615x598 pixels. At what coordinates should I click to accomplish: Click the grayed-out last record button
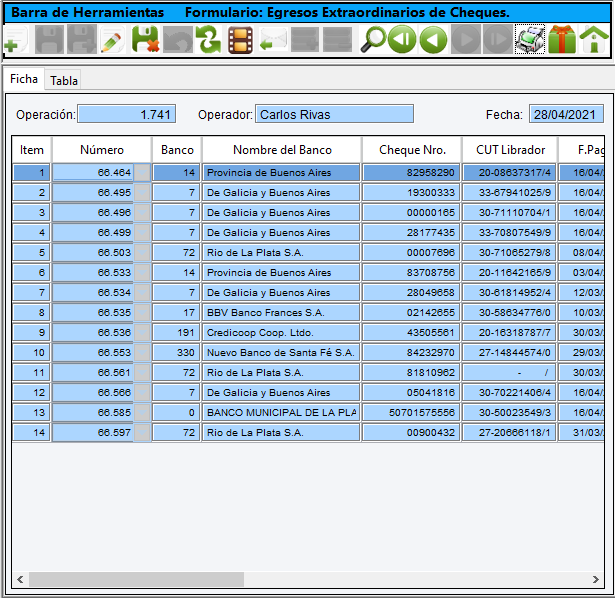(498, 40)
